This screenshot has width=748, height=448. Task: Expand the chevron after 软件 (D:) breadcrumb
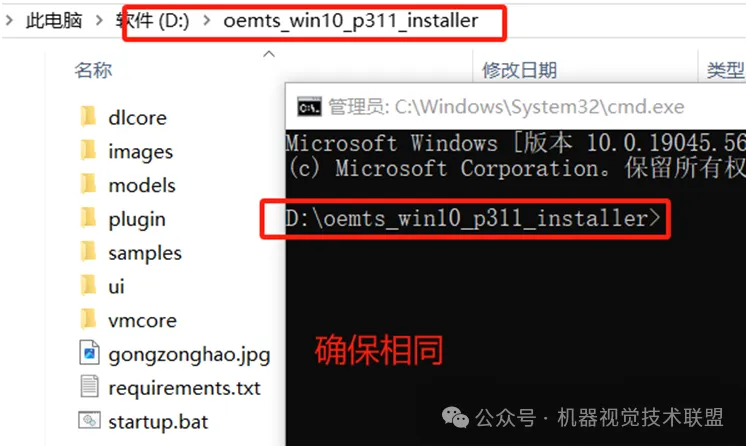pyautogui.click(x=207, y=21)
